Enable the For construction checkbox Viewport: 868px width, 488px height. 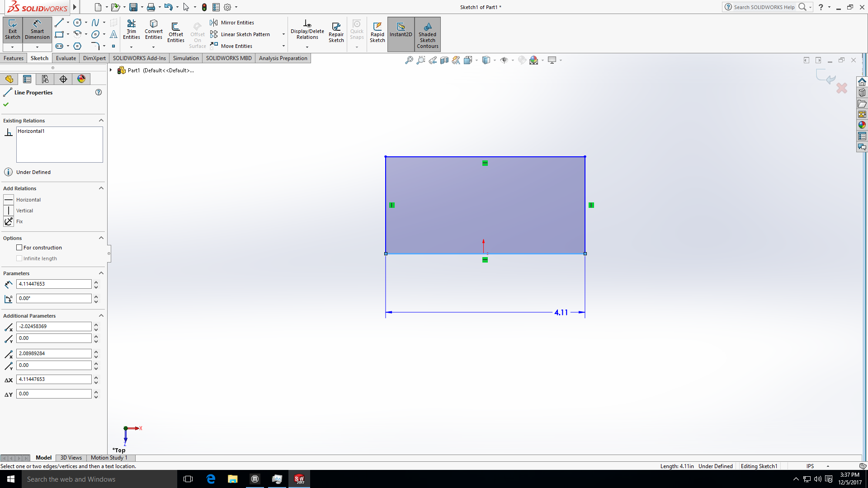coord(19,247)
